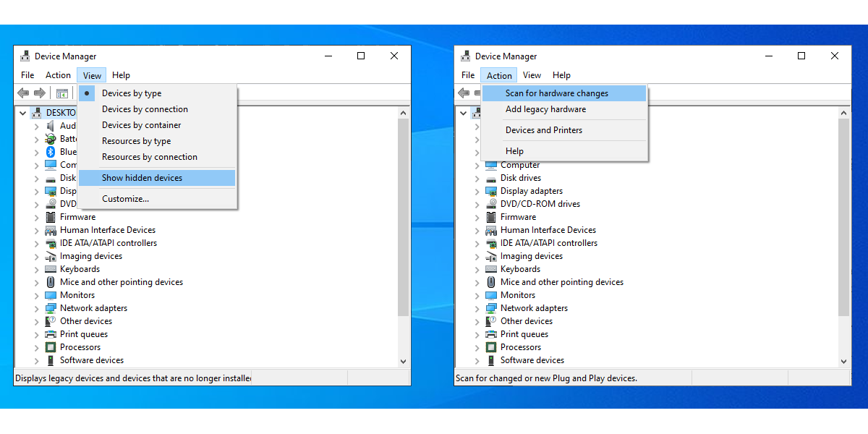The height and width of the screenshot is (434, 868).
Task: Open the File menu in the right window
Action: [468, 75]
